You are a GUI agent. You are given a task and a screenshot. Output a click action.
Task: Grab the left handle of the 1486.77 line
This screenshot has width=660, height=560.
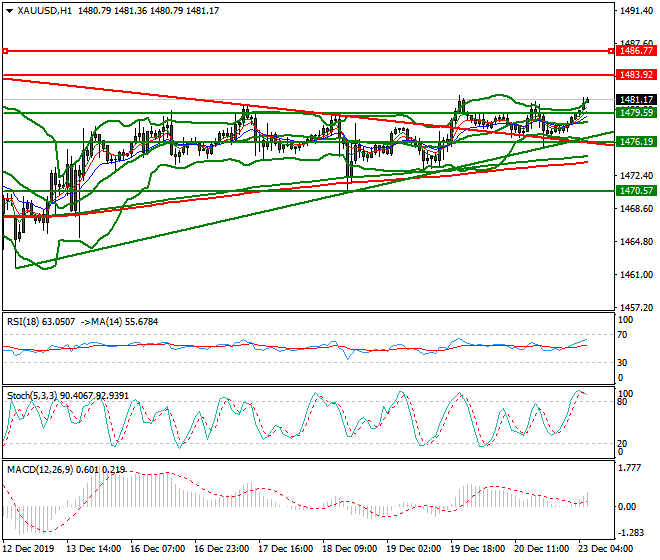pyautogui.click(x=5, y=51)
